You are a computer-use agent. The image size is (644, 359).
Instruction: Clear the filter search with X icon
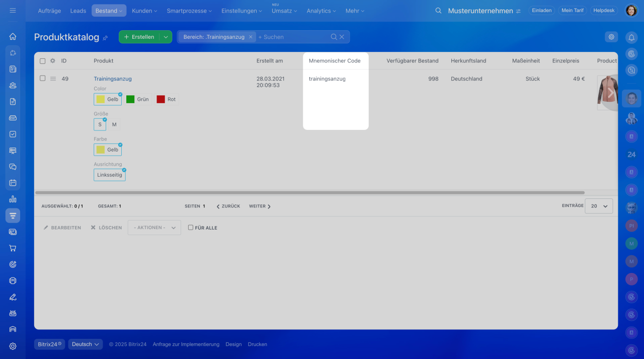click(342, 37)
